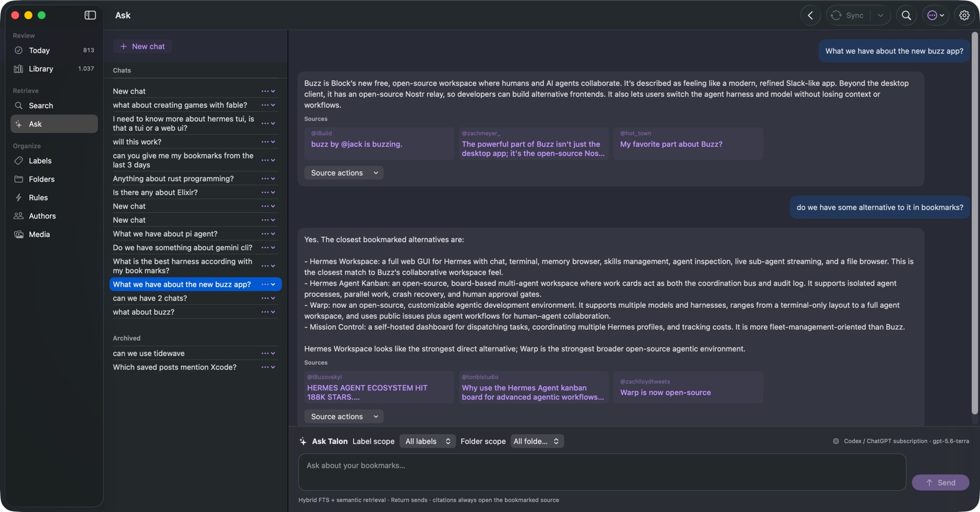Open archived chat 'Which saved posts mention Xcode?'
980x512 pixels.
point(174,368)
